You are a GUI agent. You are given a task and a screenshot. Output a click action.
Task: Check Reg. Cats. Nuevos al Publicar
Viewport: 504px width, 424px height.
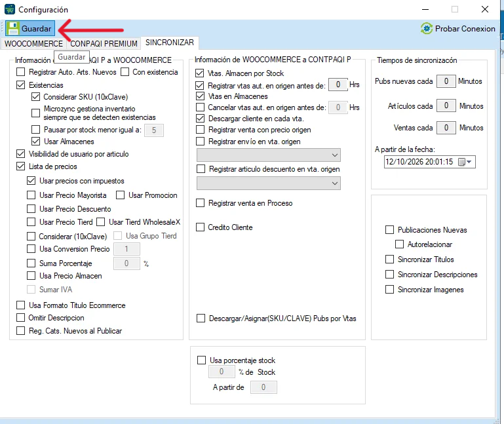pyautogui.click(x=20, y=331)
